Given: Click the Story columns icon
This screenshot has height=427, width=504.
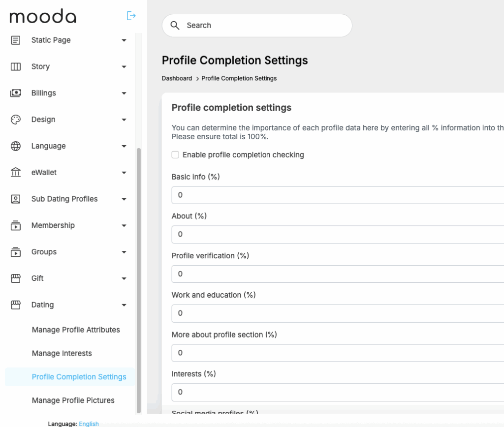Looking at the screenshot, I should click(16, 67).
